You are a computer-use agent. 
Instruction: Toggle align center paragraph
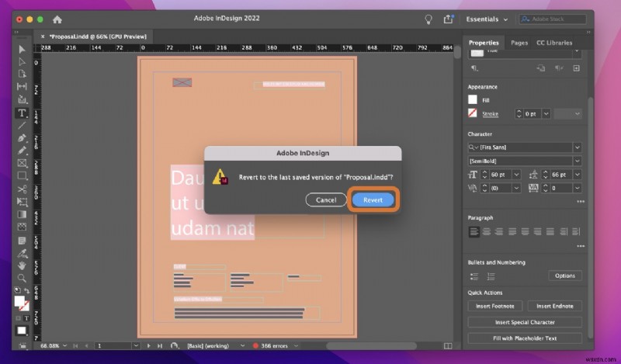pyautogui.click(x=487, y=232)
